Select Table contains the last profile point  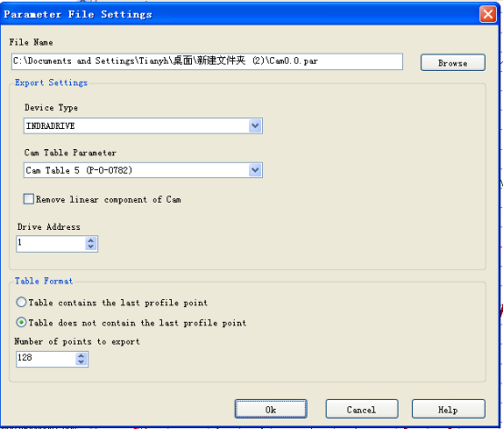(x=21, y=302)
